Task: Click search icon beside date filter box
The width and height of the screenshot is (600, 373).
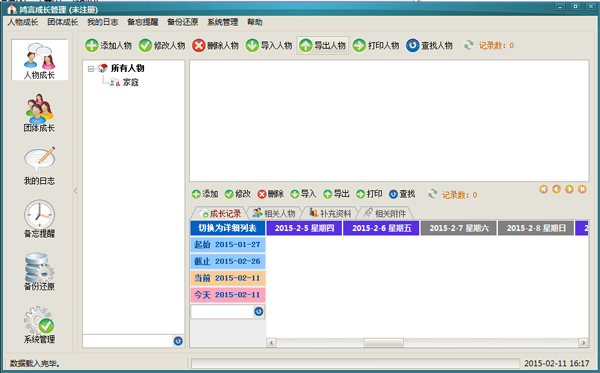Action: click(x=259, y=311)
